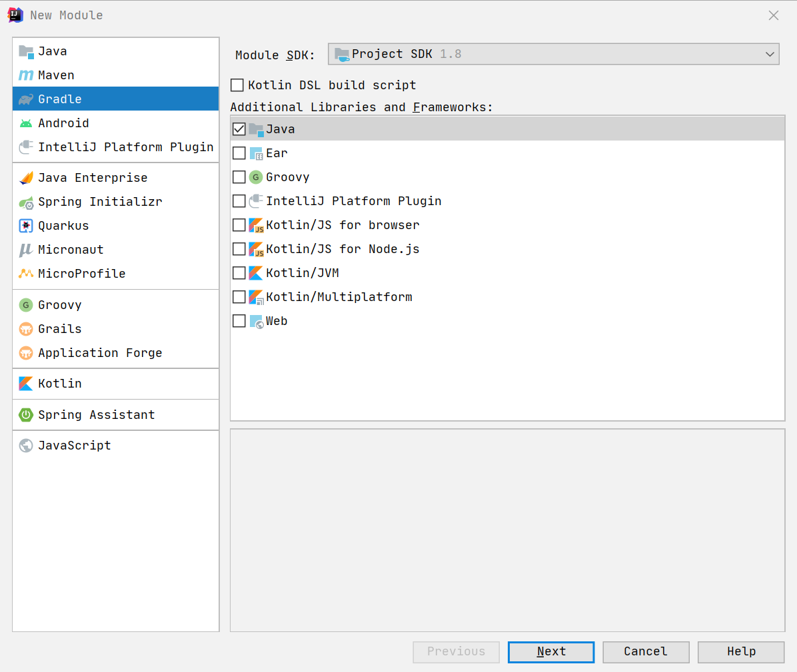Uncheck the Java framework checkbox
The width and height of the screenshot is (797, 672).
pyautogui.click(x=239, y=129)
